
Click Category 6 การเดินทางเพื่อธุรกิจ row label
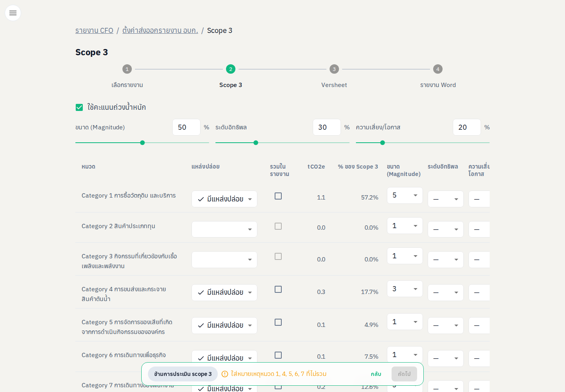pyautogui.click(x=124, y=355)
